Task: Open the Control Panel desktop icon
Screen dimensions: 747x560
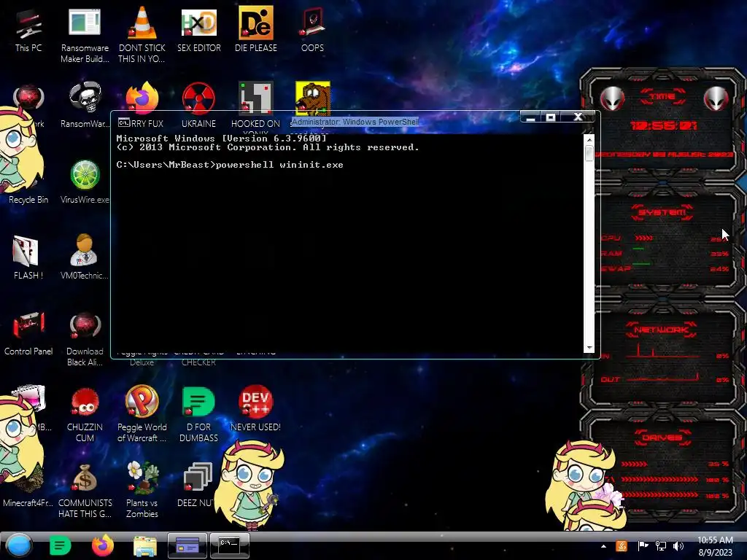Action: [28, 333]
